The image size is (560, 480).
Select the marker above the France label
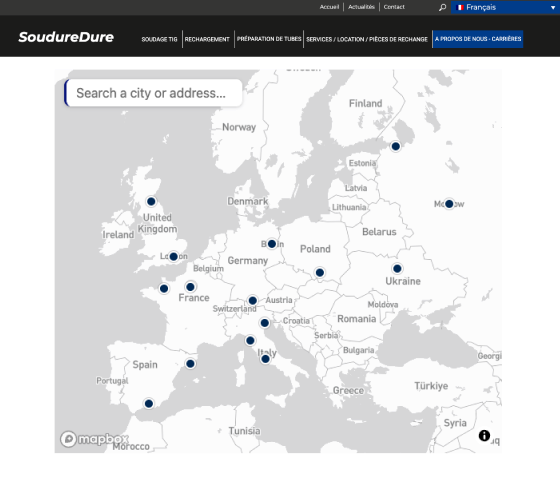pyautogui.click(x=190, y=287)
